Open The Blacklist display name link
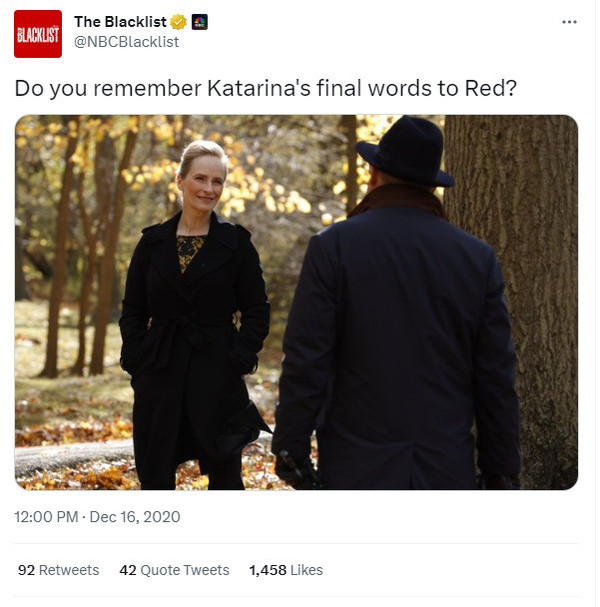This screenshot has height=607, width=600. (120, 22)
